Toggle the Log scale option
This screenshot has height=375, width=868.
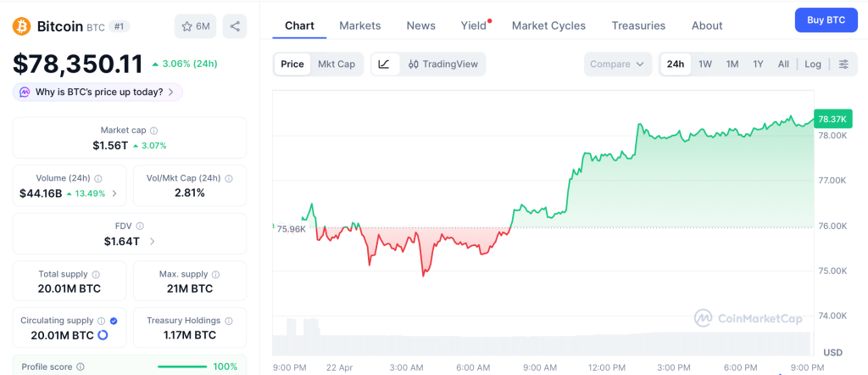(813, 64)
